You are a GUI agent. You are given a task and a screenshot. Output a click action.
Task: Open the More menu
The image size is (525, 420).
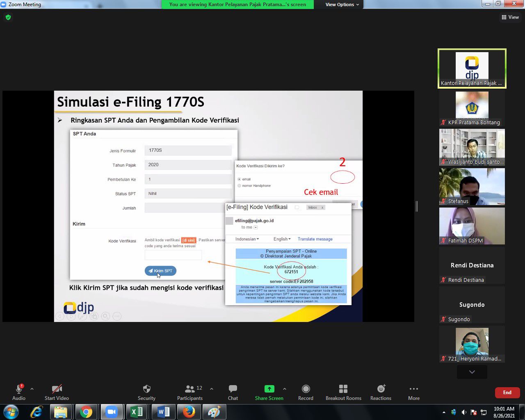[413, 389]
